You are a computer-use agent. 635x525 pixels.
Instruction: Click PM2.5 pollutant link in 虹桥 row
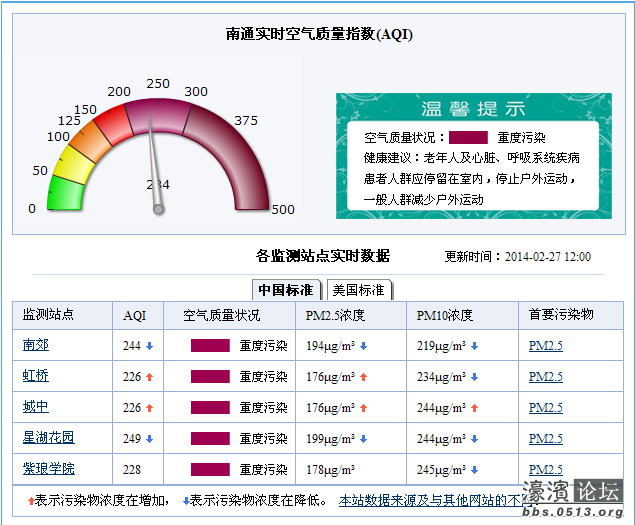coord(546,377)
